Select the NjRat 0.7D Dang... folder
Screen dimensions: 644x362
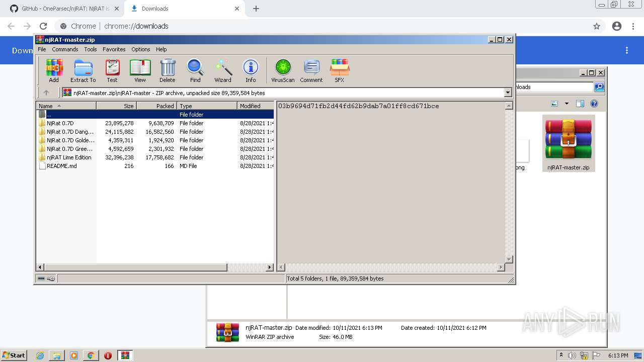[155, 132]
